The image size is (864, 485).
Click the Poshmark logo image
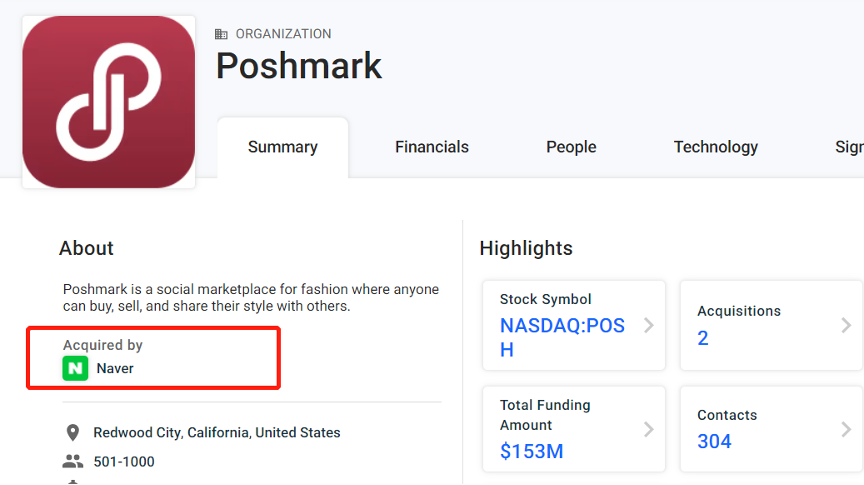pos(109,102)
